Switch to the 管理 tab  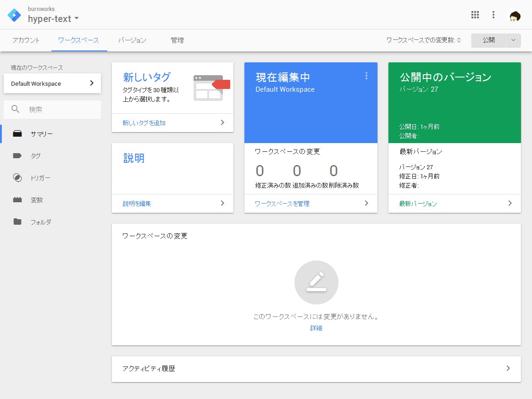tap(177, 40)
